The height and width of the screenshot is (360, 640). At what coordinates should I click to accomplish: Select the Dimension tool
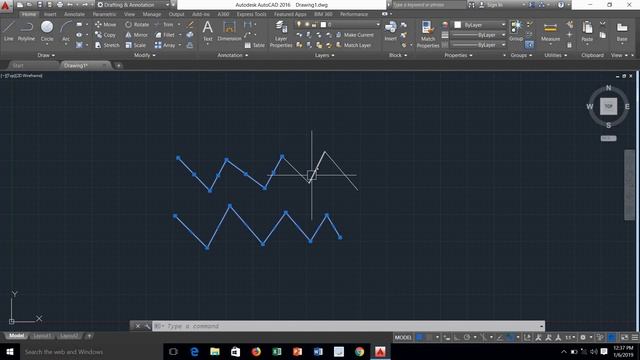[x=229, y=31]
